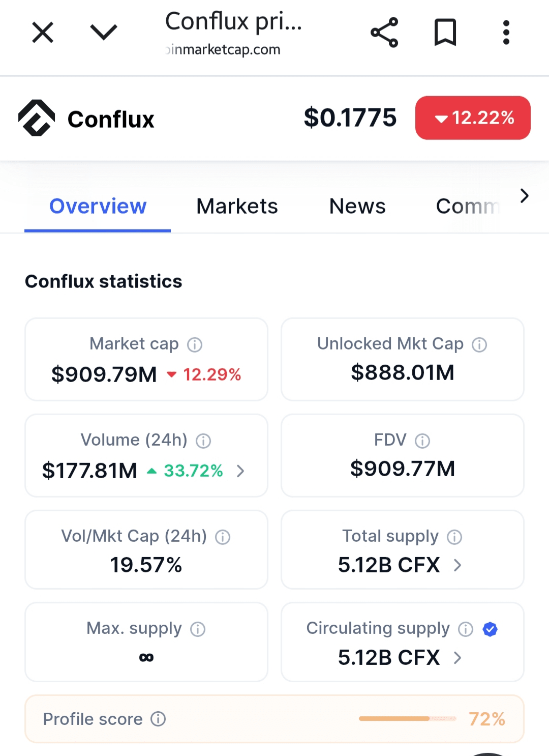The image size is (549, 756).
Task: Bookmark this page with the bookmark icon
Action: click(445, 33)
